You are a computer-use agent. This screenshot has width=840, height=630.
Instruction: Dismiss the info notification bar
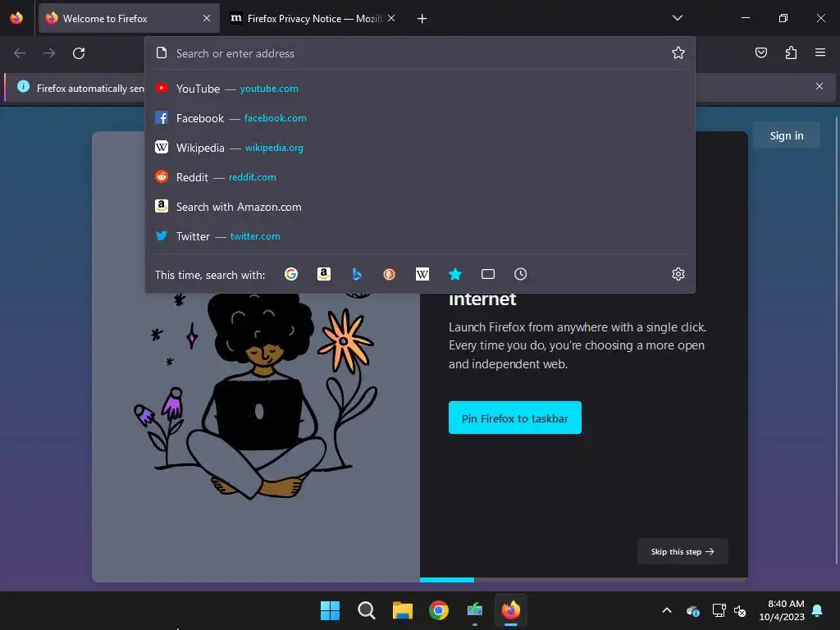[x=819, y=86]
